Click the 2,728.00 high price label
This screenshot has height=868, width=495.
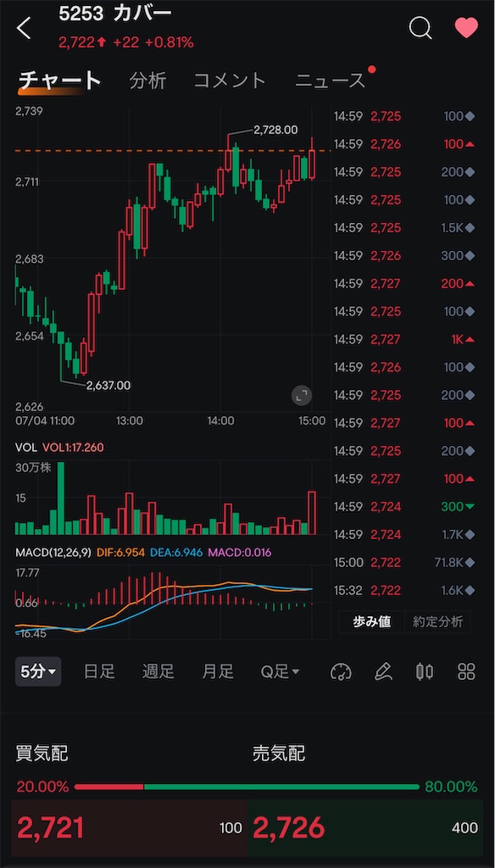(275, 130)
